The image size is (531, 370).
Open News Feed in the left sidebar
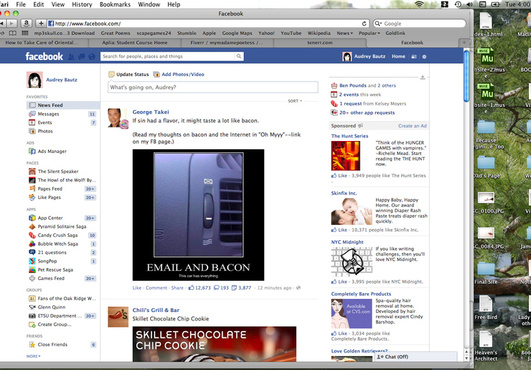click(x=63, y=105)
